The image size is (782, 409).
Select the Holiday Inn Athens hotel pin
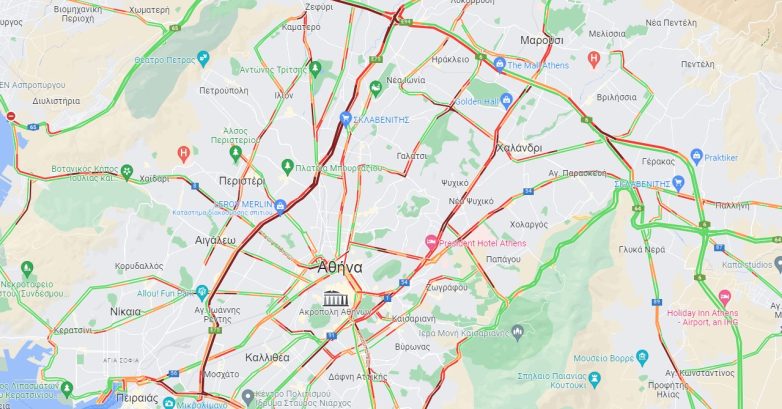(725, 298)
